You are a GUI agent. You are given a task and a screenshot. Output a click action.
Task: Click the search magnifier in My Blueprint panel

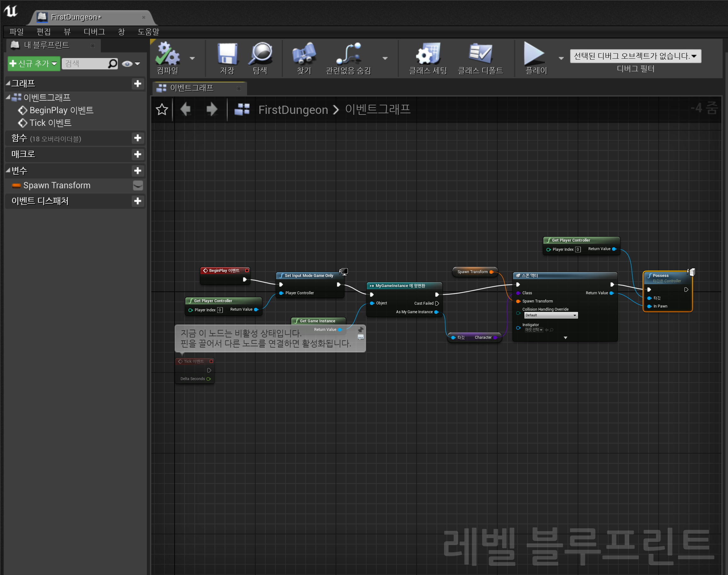pyautogui.click(x=113, y=63)
